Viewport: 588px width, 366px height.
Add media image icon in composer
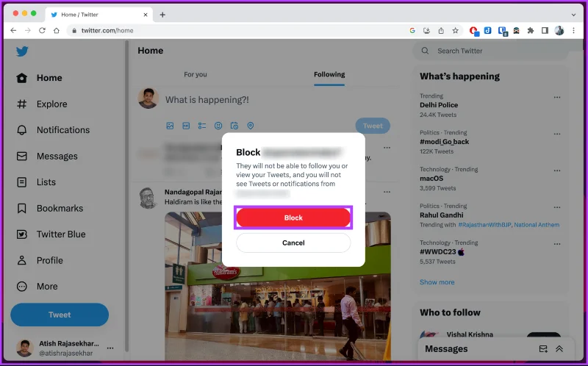[170, 126]
